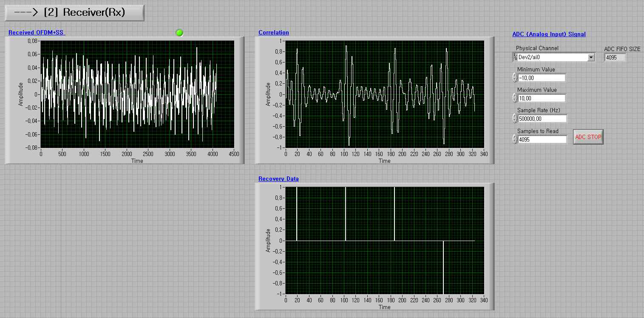
Task: Click the Recovery Data plot area
Action: pyautogui.click(x=385, y=241)
